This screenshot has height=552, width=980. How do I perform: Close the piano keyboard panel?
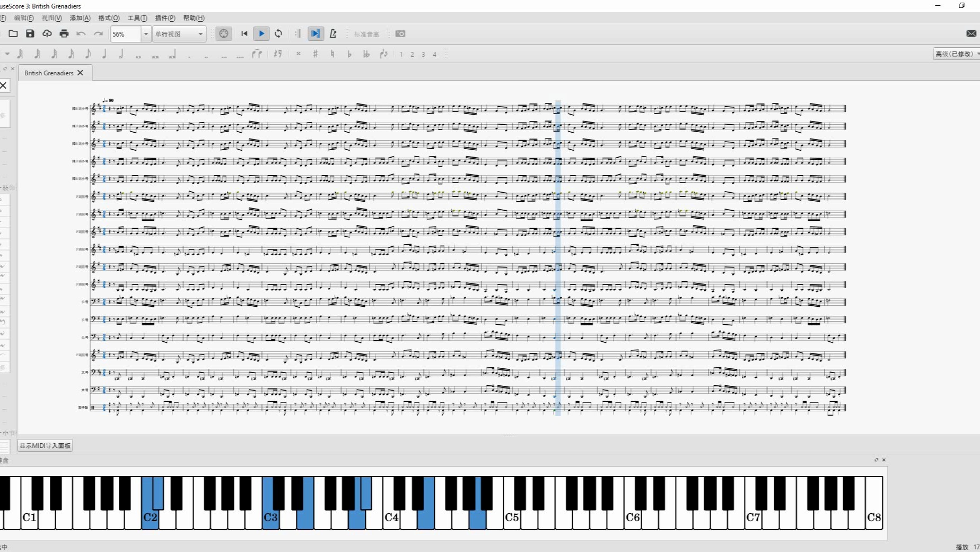click(884, 460)
